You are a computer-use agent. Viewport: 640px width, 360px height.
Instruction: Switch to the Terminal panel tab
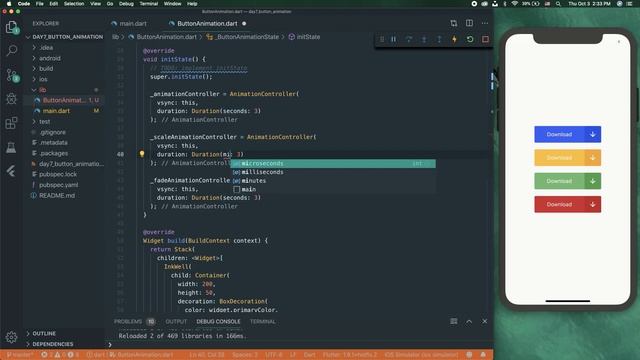click(x=263, y=322)
